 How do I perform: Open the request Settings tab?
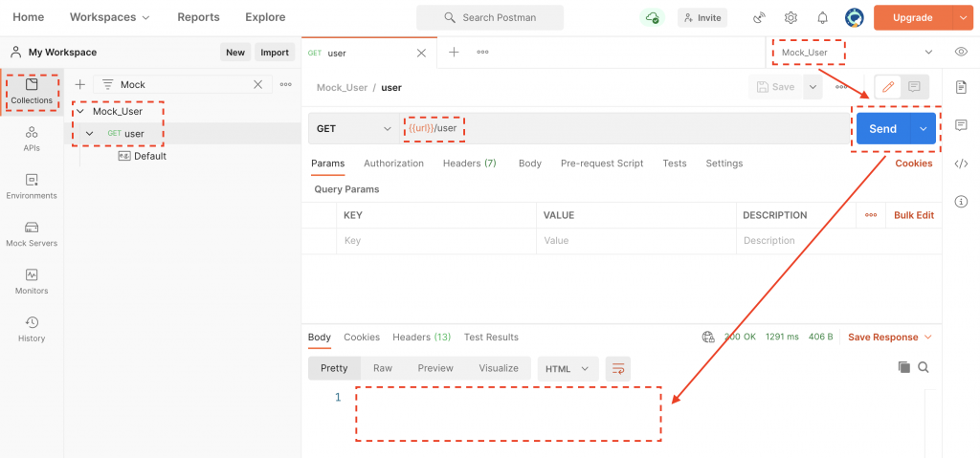(724, 164)
